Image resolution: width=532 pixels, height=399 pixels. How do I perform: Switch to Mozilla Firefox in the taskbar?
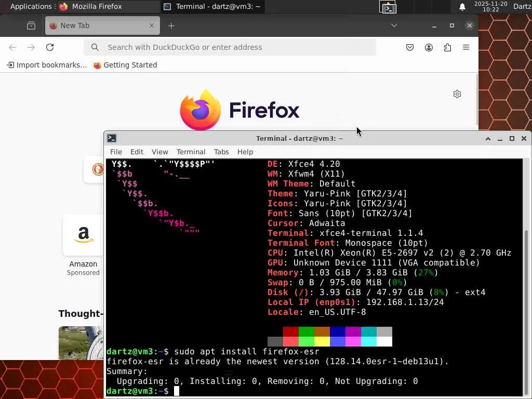[x=109, y=6]
